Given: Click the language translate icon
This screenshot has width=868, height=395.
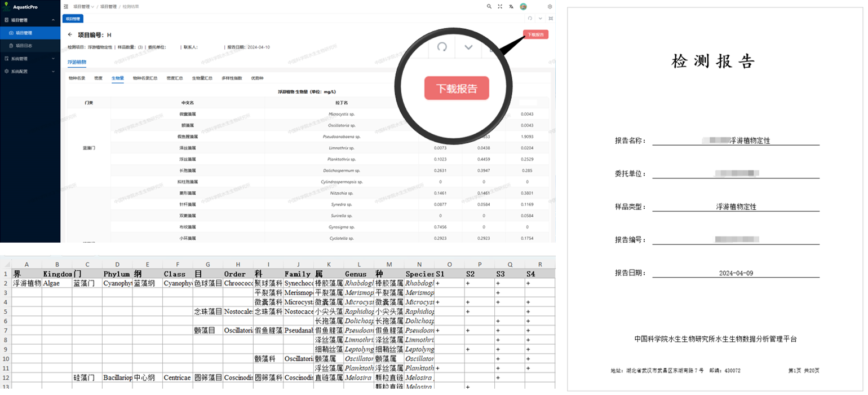Looking at the screenshot, I should 511,7.
